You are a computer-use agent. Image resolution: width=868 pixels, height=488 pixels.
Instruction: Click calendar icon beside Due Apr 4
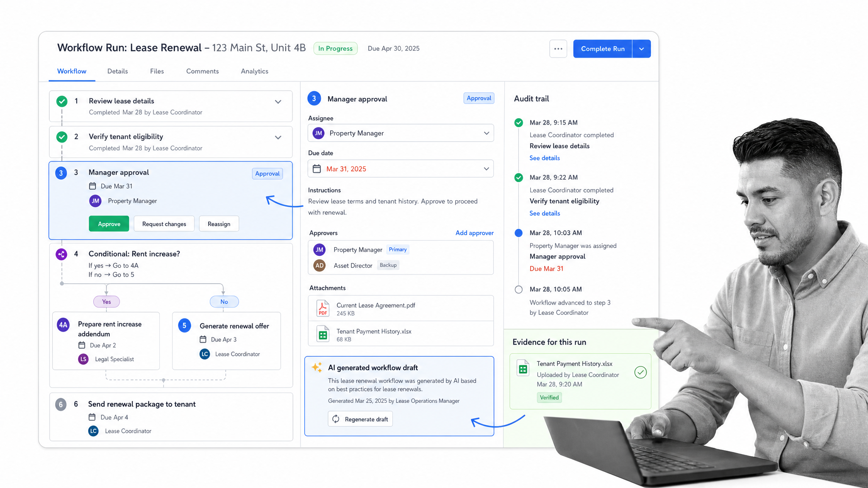coord(92,417)
